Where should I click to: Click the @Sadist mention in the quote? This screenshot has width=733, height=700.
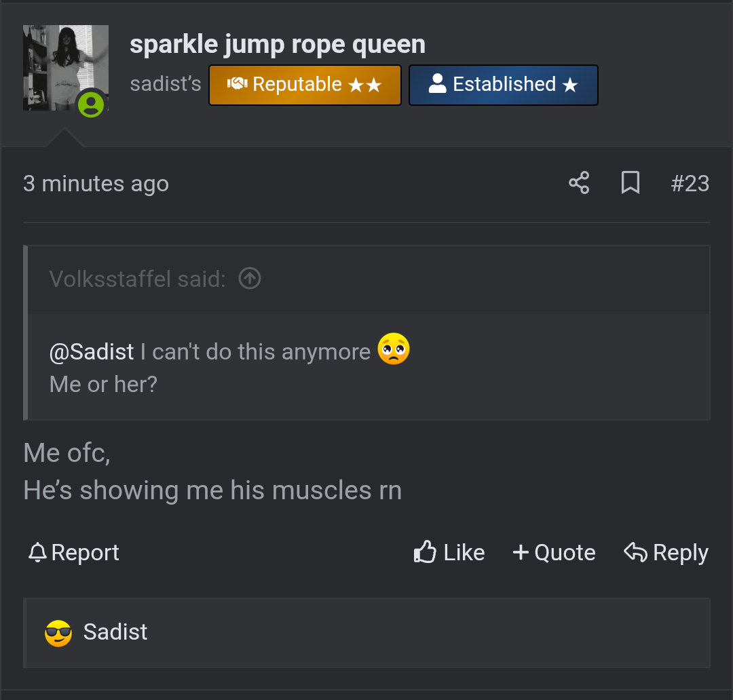point(92,352)
